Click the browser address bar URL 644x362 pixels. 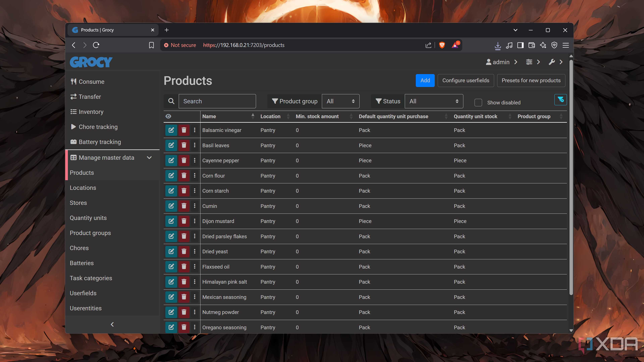tap(244, 45)
